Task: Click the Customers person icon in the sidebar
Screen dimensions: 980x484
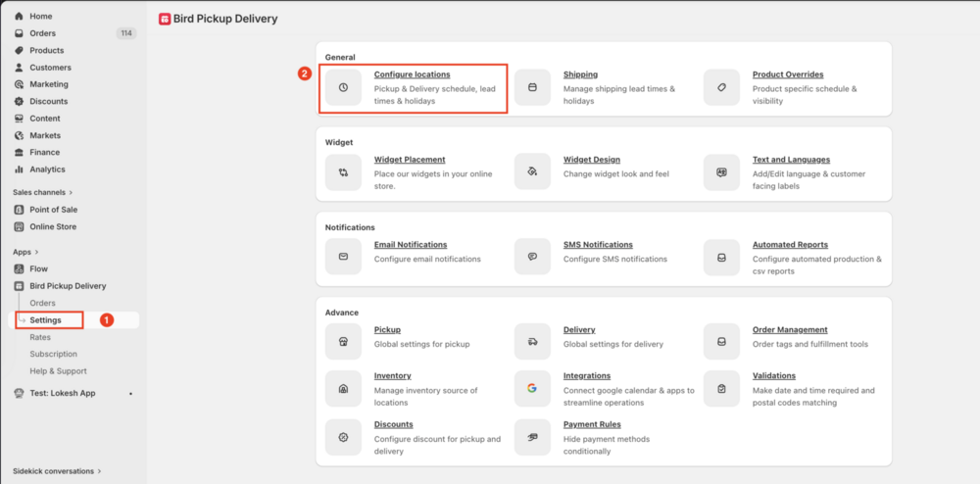Action: pyautogui.click(x=19, y=68)
